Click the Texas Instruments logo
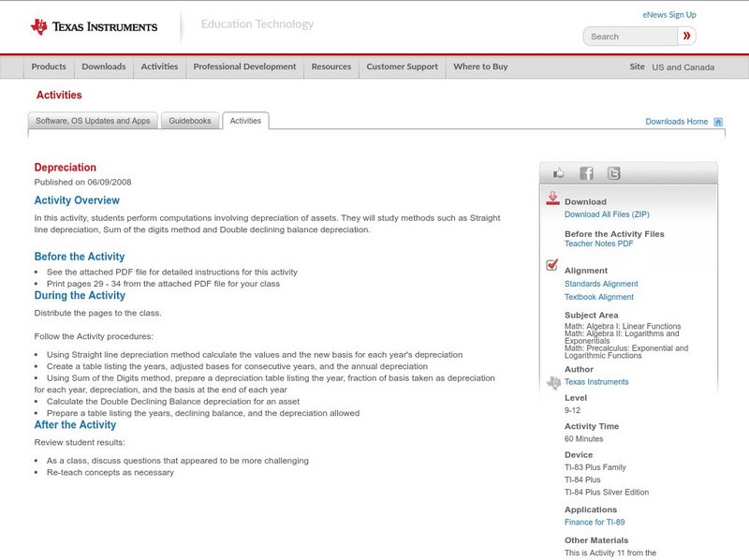Screen dimensions: 749x560 point(94,26)
